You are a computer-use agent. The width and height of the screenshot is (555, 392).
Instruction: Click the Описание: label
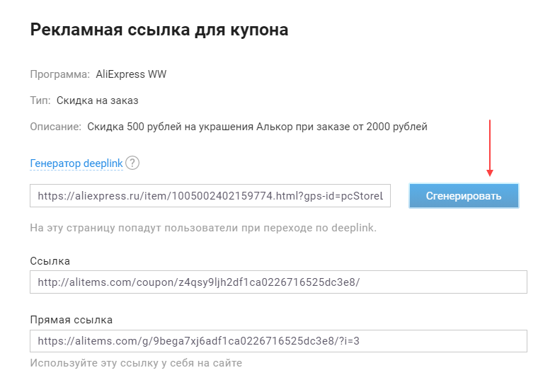55,127
